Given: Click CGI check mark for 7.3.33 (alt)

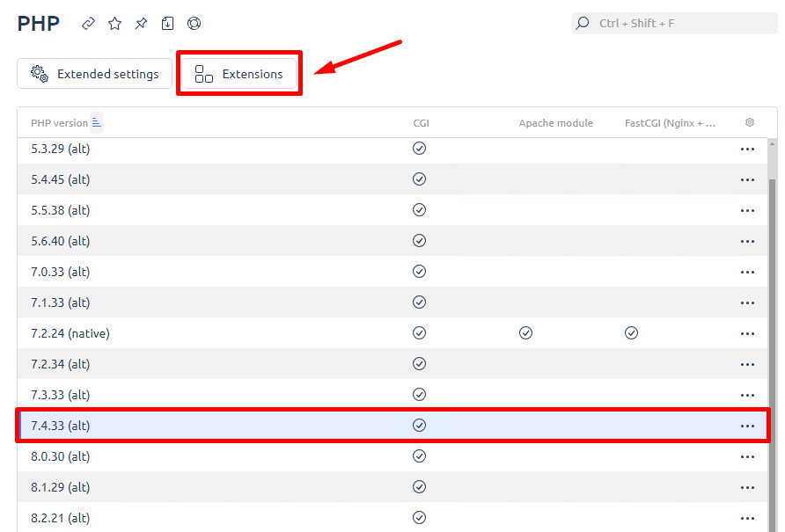Looking at the screenshot, I should click(x=419, y=394).
